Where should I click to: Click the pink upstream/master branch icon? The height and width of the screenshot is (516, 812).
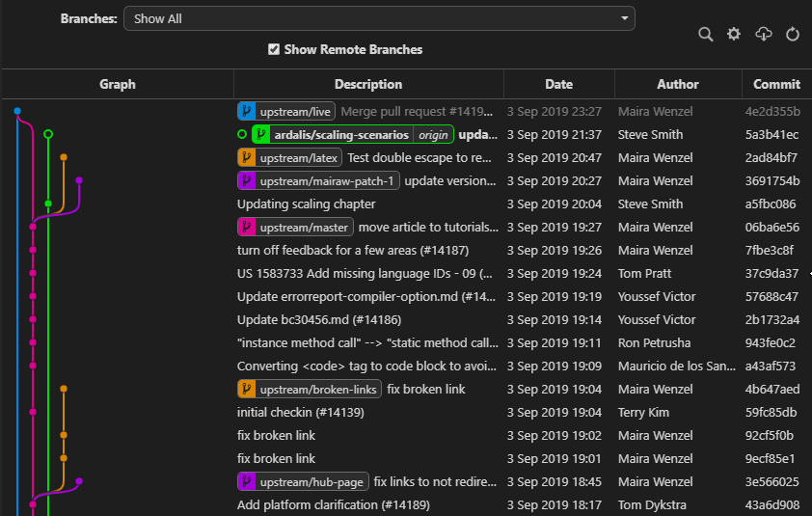click(x=247, y=227)
